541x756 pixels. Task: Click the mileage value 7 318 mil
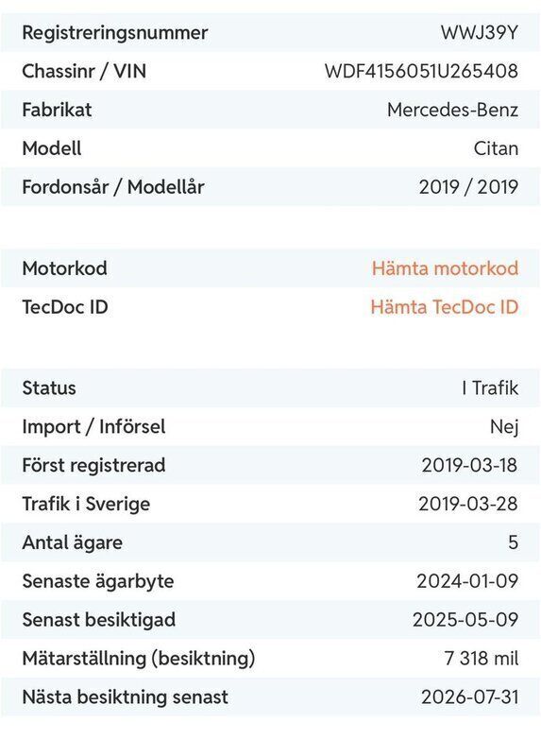482,658
